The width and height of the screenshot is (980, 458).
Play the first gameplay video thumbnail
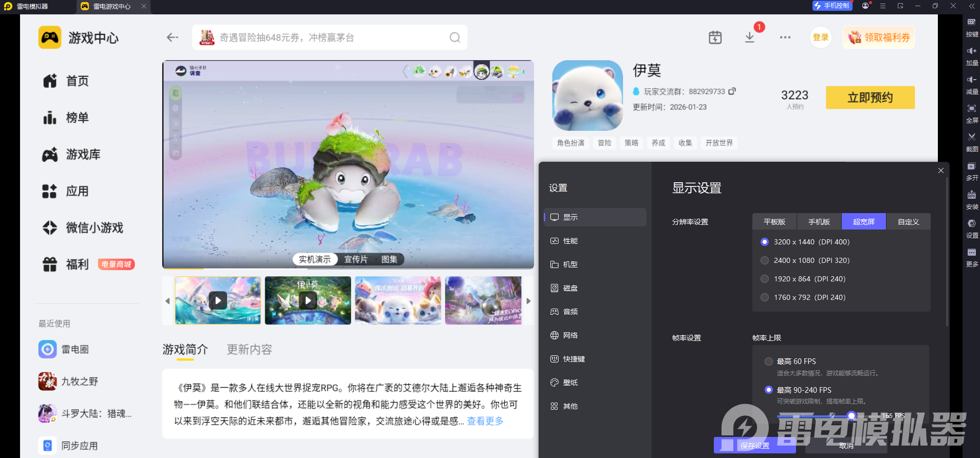(x=218, y=300)
